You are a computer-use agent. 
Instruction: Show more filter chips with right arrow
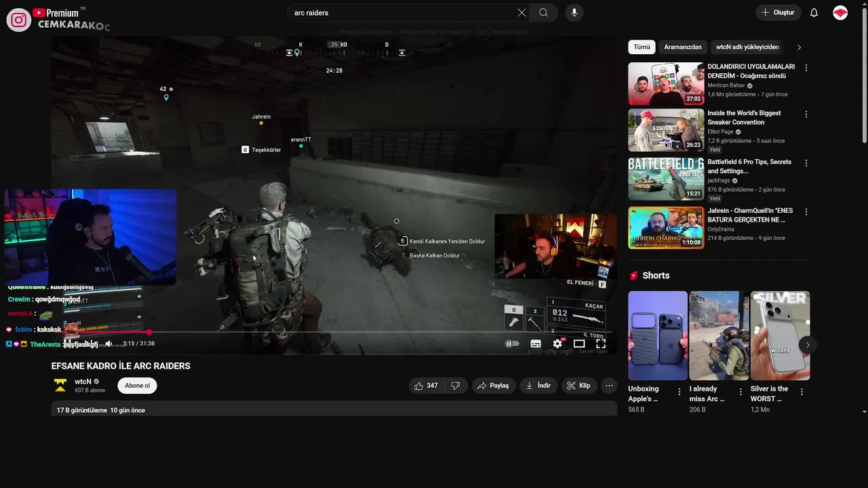click(799, 47)
